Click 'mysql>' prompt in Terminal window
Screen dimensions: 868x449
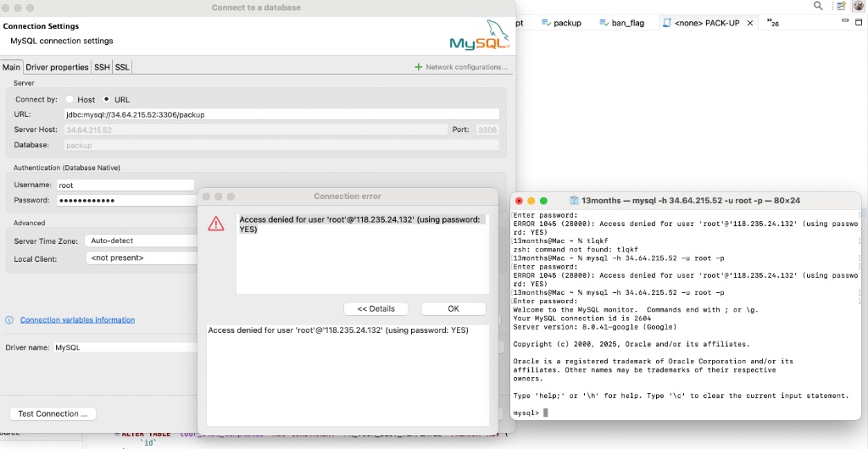point(526,413)
